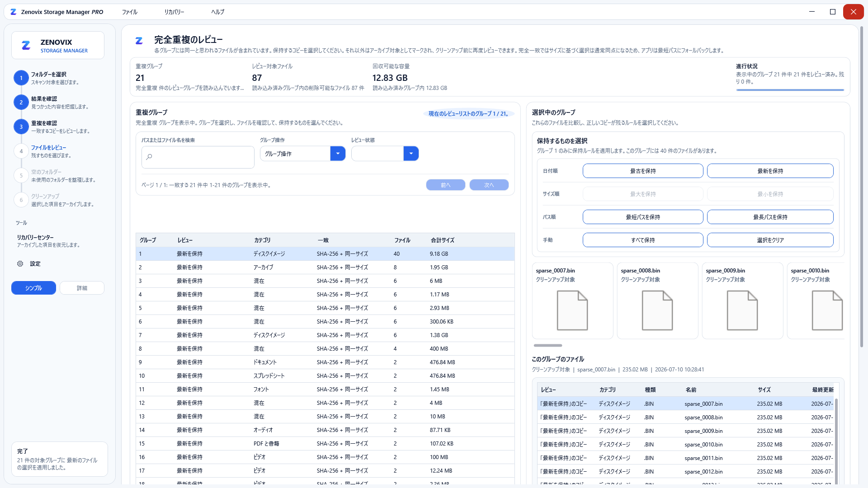Viewport: 868px width, 488px height.
Task: Click the path or filename search field
Action: 198,157
